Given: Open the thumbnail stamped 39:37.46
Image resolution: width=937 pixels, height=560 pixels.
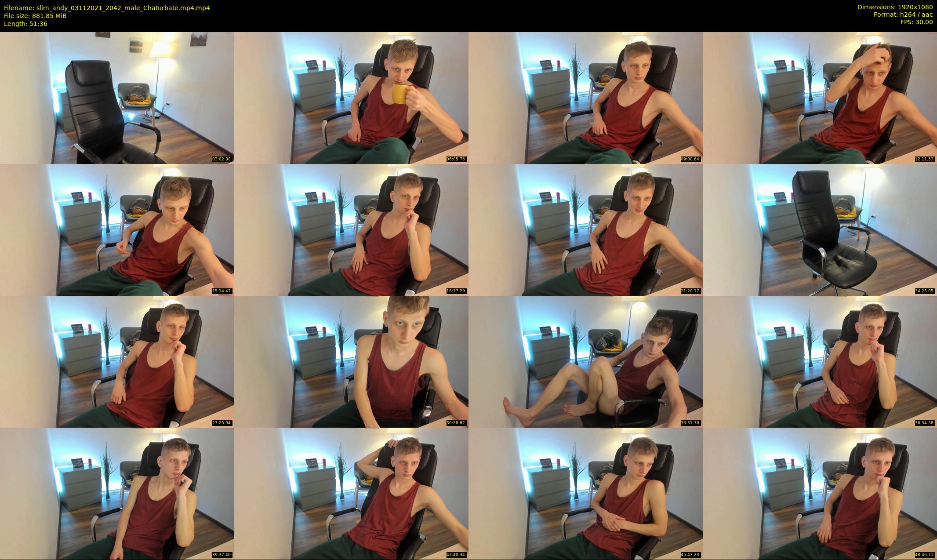Looking at the screenshot, I should [x=117, y=493].
